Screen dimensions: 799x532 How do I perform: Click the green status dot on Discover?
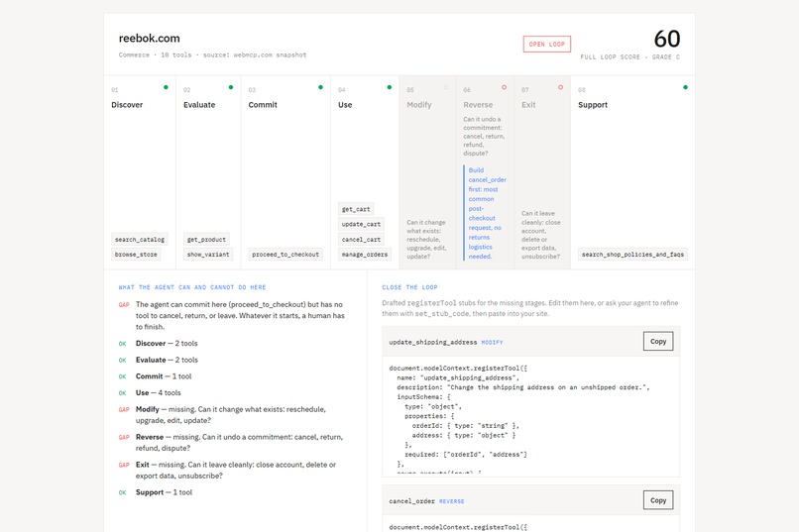[166, 87]
